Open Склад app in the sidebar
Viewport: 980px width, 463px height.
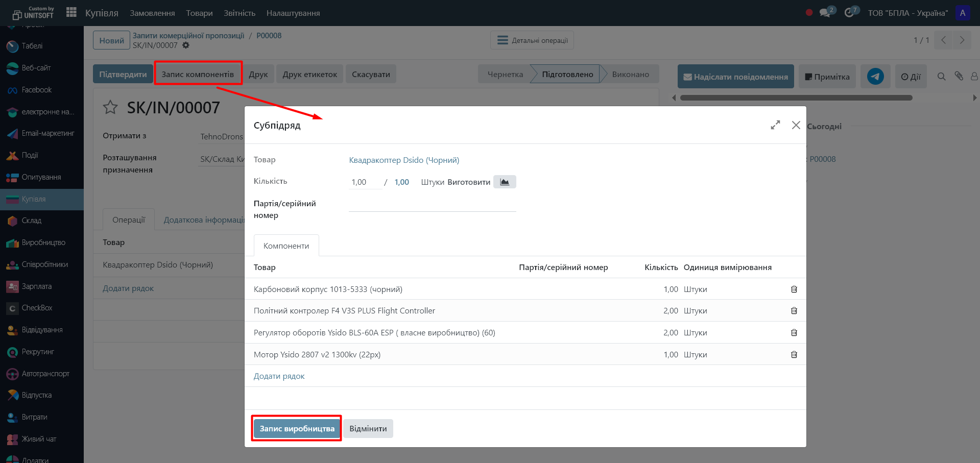(x=31, y=221)
